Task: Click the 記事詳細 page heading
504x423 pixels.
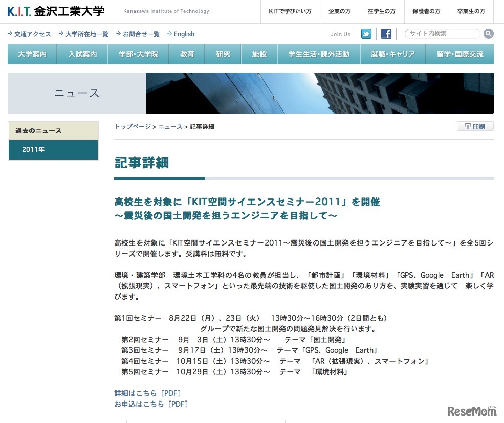Action: click(141, 162)
